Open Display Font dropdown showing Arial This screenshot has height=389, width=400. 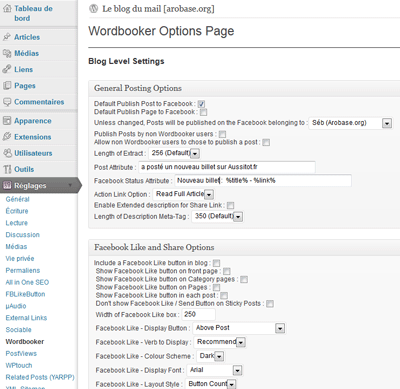214,370
